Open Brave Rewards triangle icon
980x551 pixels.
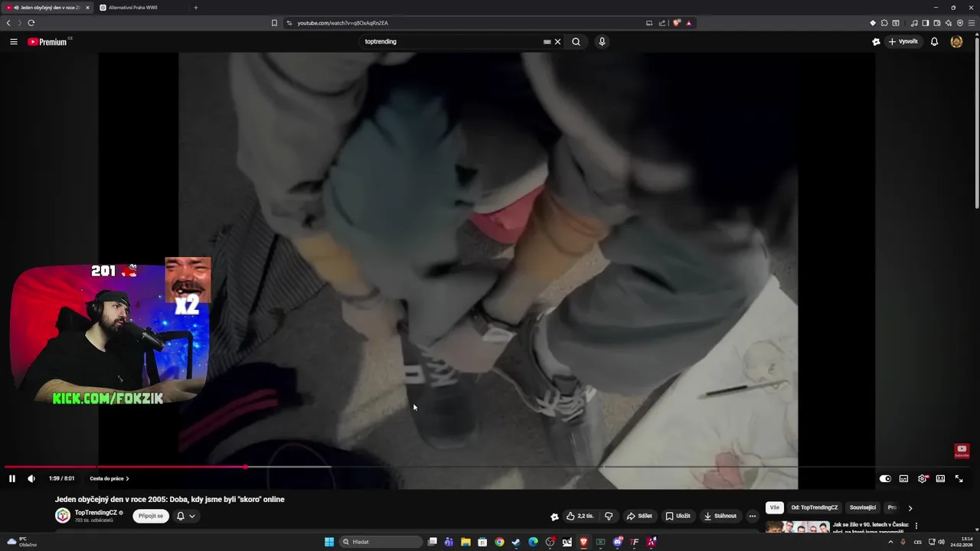[689, 23]
